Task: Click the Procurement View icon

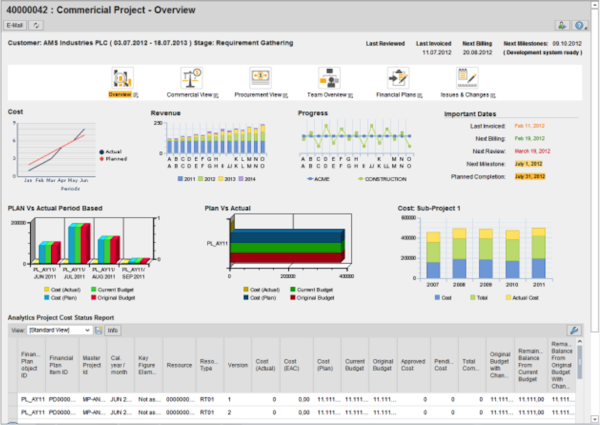Action: click(261, 77)
